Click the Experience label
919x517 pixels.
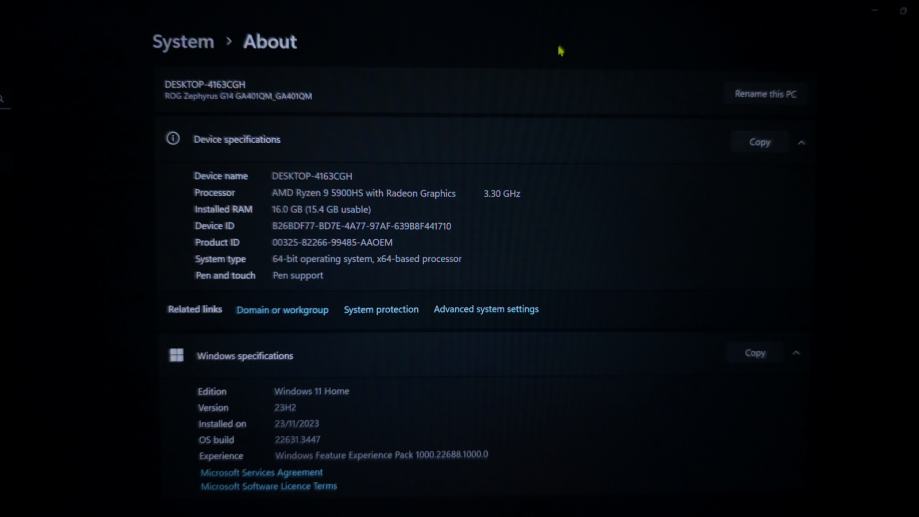[221, 456]
